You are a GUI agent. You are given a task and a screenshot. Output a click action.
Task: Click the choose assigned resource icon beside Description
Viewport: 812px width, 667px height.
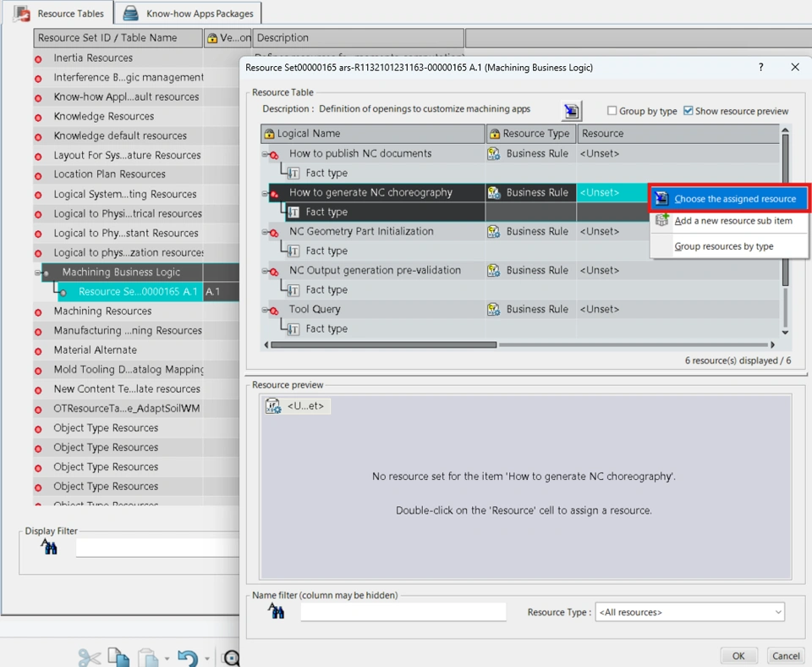[572, 110]
